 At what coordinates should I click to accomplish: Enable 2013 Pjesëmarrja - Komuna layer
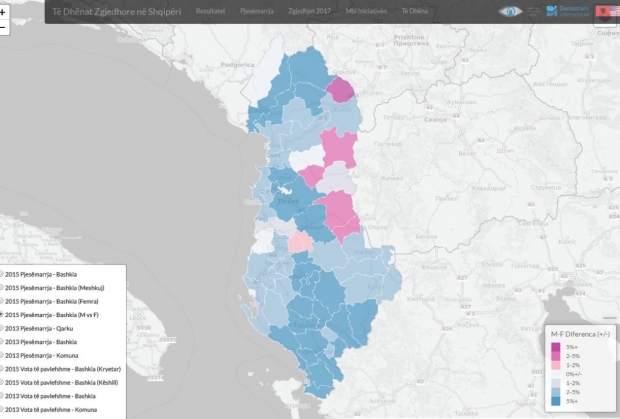(x=3, y=355)
